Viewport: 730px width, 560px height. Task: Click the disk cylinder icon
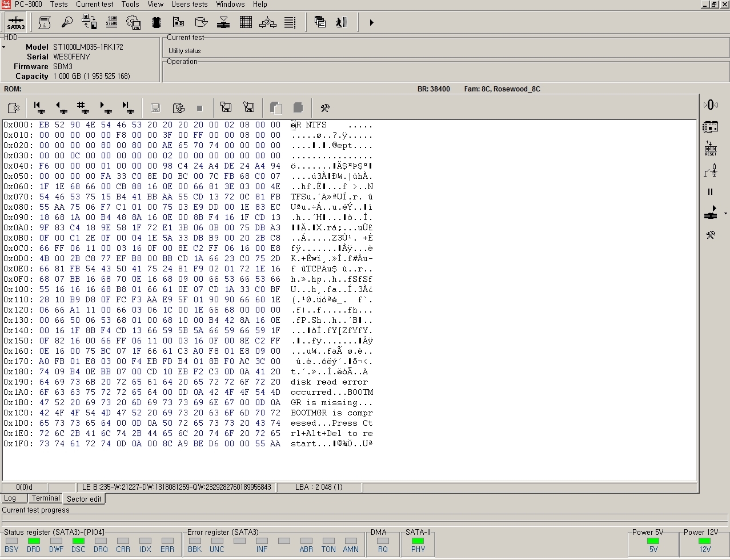pos(201,22)
